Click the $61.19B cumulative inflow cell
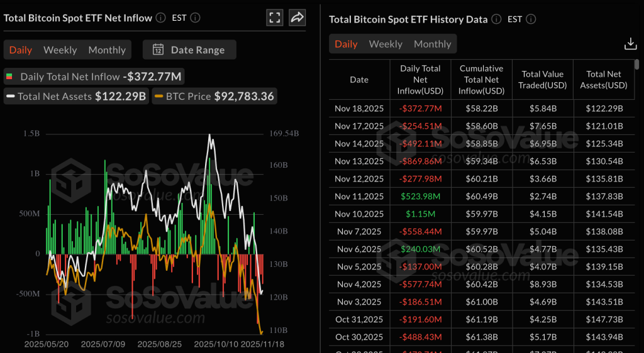The height and width of the screenshot is (353, 644). (481, 319)
